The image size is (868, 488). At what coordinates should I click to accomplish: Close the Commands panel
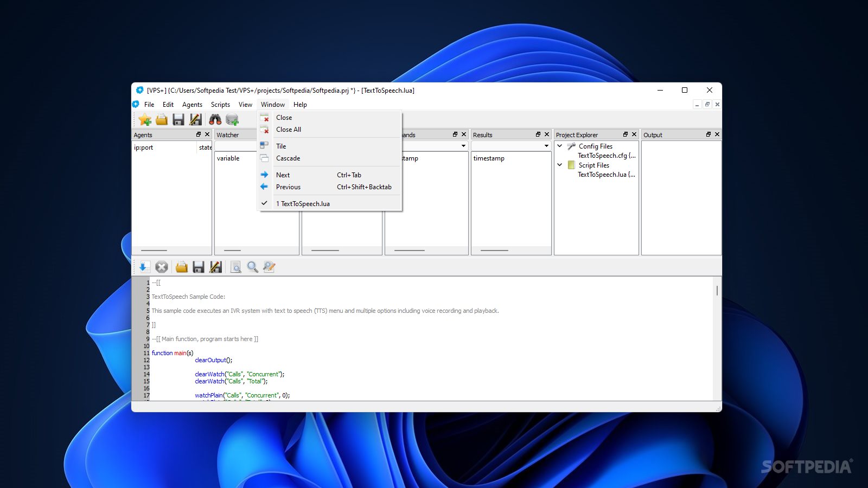point(464,134)
